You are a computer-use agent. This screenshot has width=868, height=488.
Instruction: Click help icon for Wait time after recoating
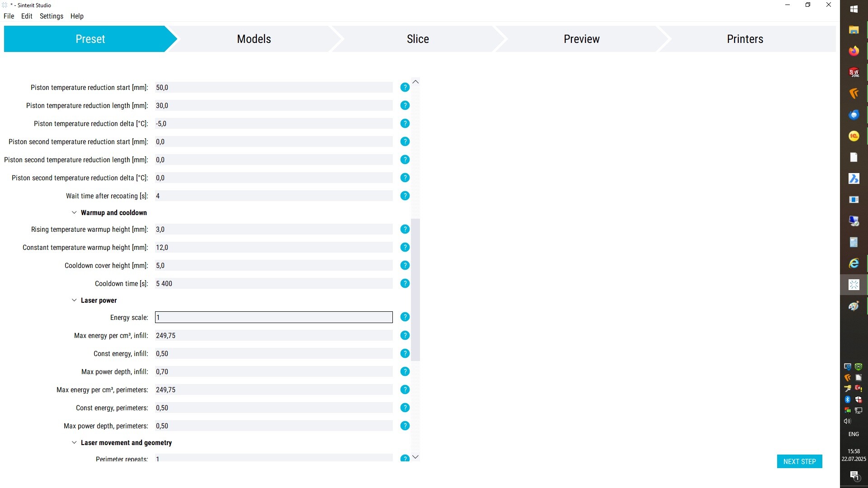[405, 196]
